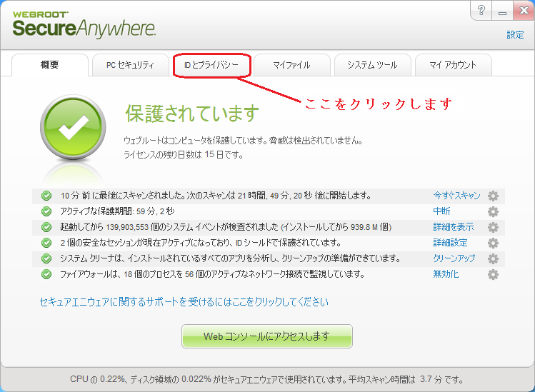Open the マイ アカウント tab
Image resolution: width=535 pixels, height=392 pixels.
(x=453, y=65)
